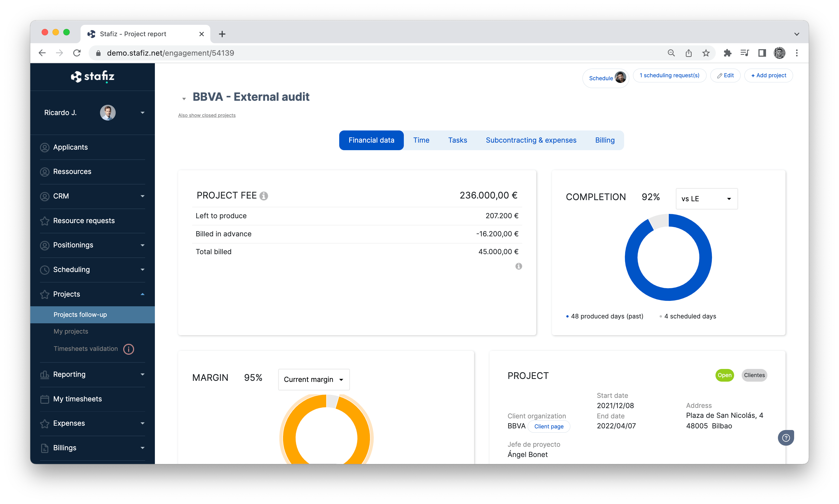This screenshot has height=504, width=839.
Task: Switch to the Time tab
Action: coord(421,140)
